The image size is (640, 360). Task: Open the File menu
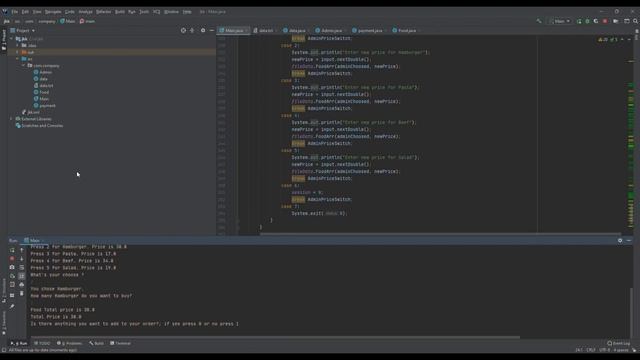(15, 12)
